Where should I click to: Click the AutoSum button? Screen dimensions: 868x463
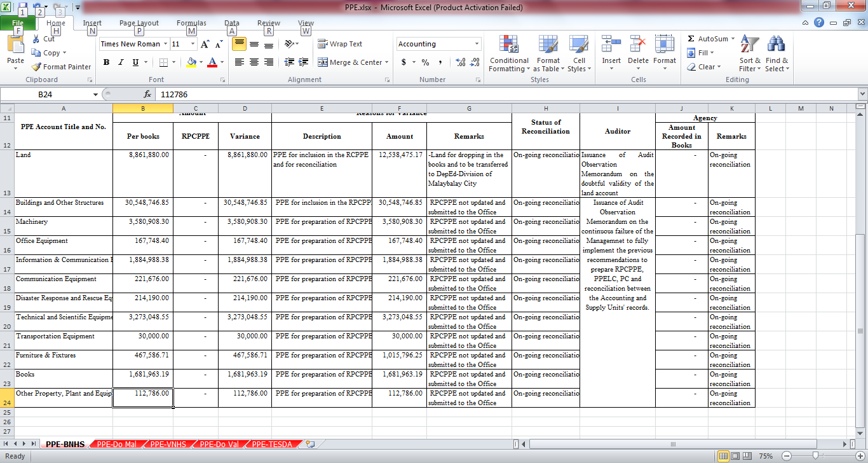[707, 39]
